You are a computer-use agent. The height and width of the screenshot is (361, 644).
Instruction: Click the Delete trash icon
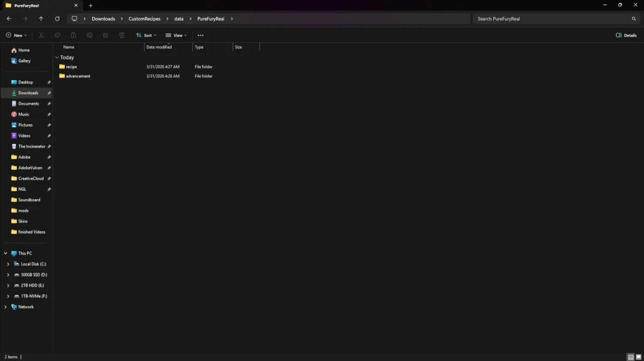[121, 35]
